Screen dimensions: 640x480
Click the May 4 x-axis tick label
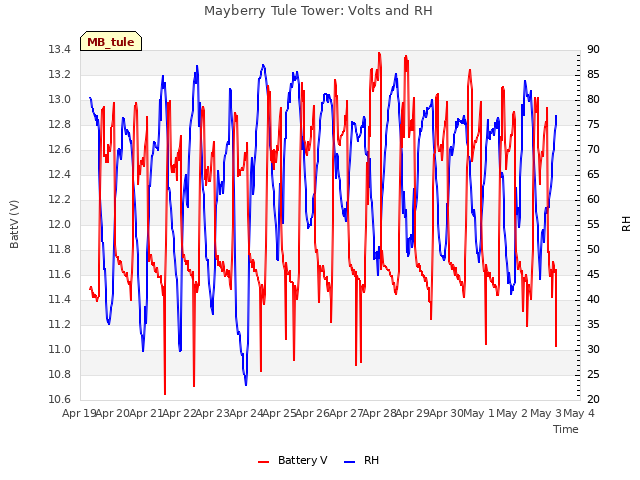[579, 413]
